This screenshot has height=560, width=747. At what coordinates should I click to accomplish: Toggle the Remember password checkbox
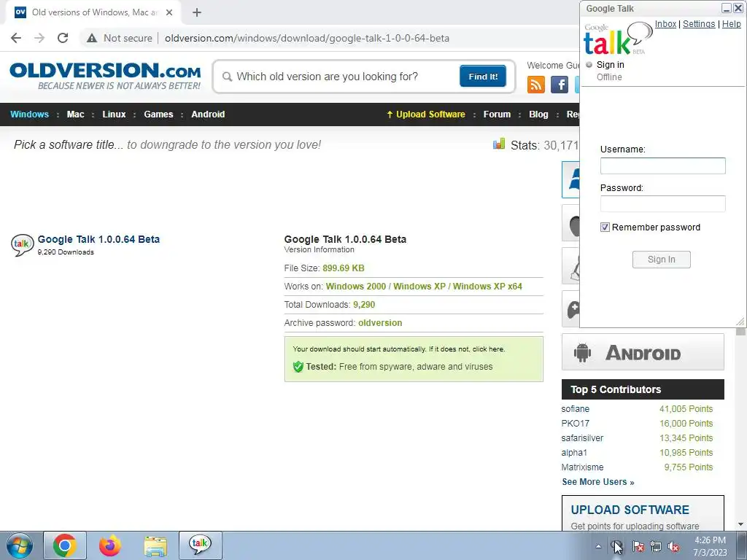[x=605, y=227]
